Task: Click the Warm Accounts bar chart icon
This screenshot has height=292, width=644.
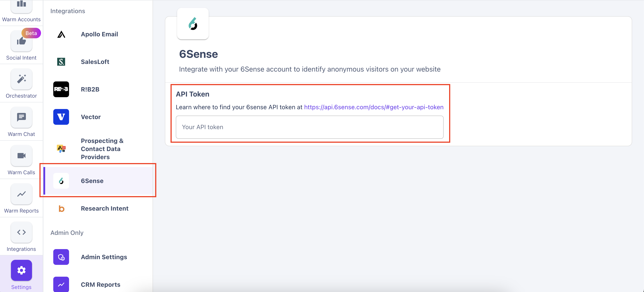Action: tap(21, 5)
